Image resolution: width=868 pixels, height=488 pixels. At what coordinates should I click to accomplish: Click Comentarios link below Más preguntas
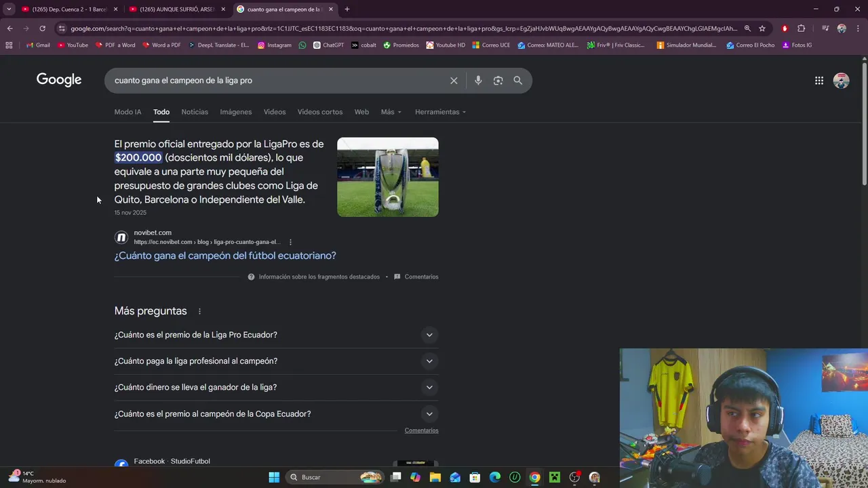click(422, 430)
